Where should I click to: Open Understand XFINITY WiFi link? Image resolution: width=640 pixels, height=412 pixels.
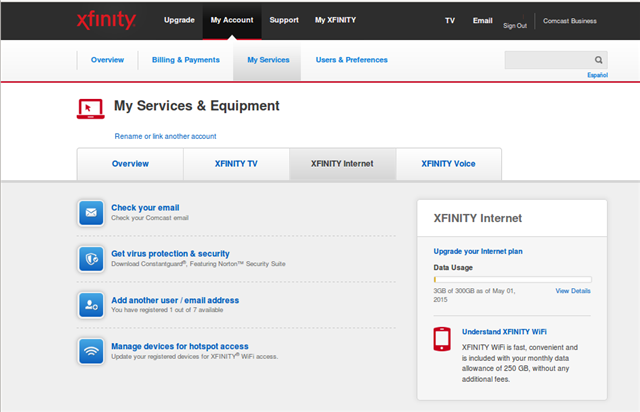pos(504,332)
